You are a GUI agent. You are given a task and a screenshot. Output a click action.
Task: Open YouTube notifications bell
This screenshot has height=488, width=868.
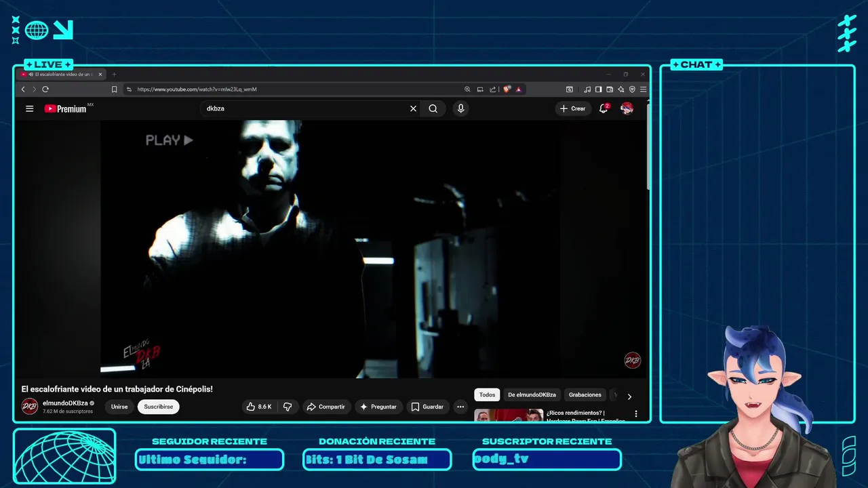604,108
